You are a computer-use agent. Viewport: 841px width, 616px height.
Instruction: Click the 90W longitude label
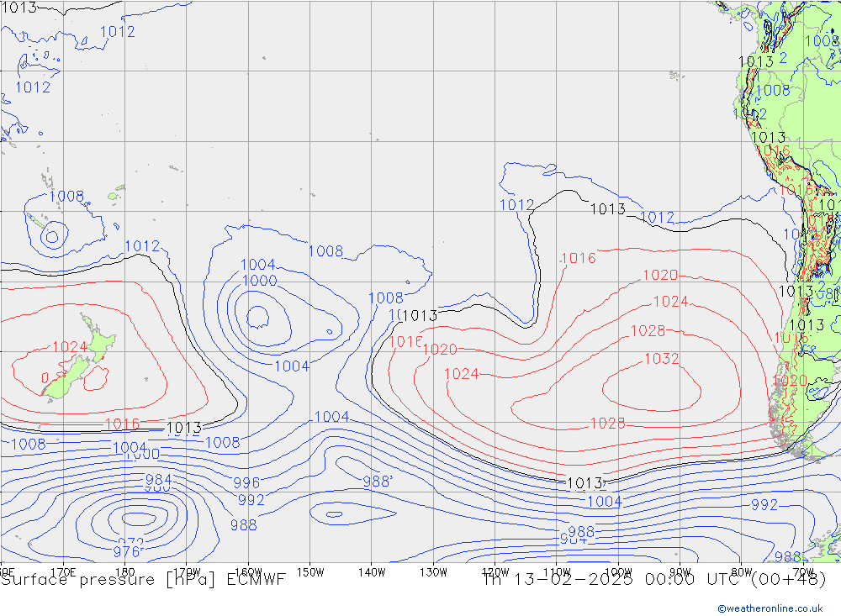(679, 571)
